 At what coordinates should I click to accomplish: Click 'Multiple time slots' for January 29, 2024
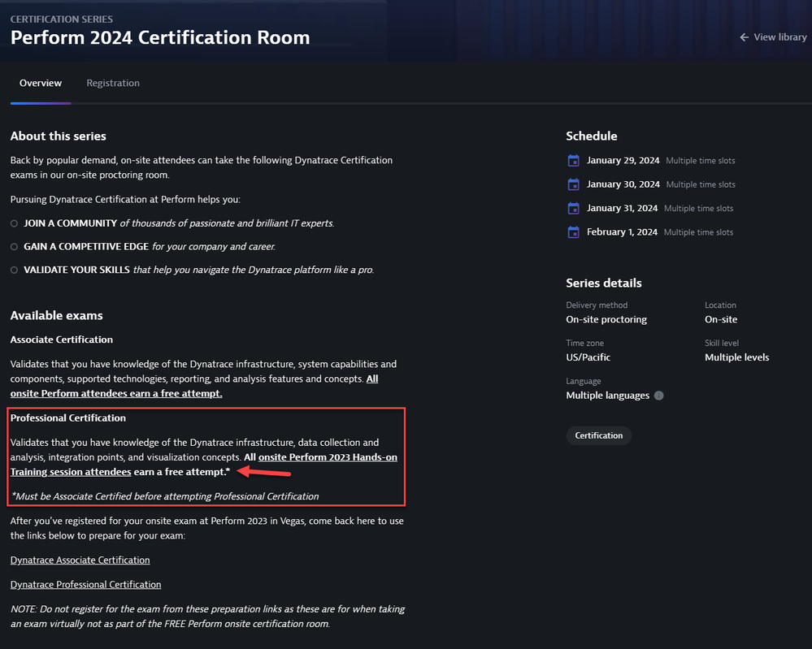pos(700,161)
